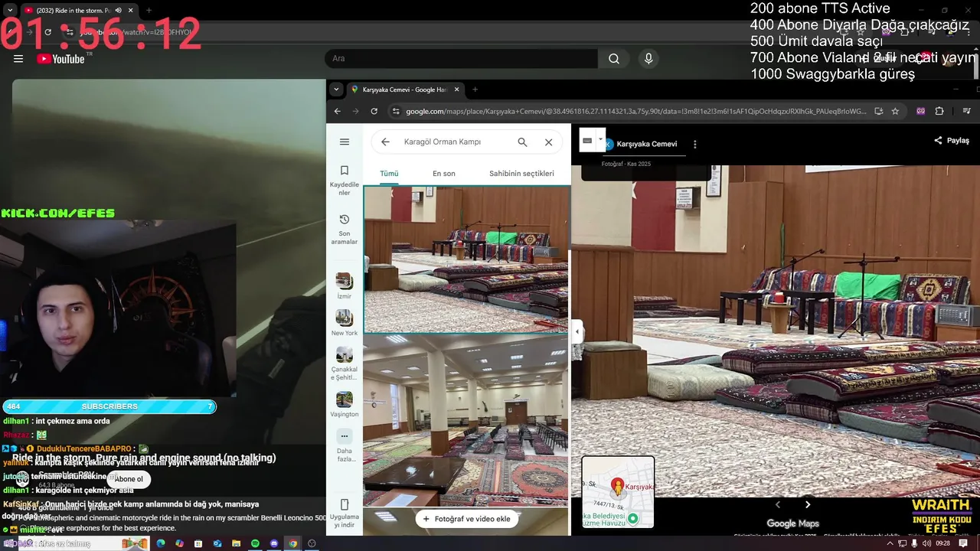
Task: Select the first Cemevi cushion photo thumbnail
Action: pos(466,259)
